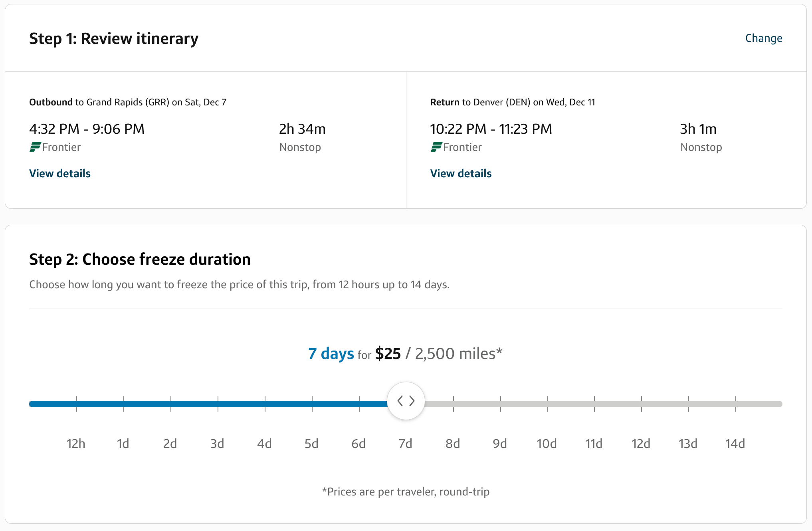
Task: Select the 8d mark on slider
Action: pyautogui.click(x=454, y=404)
